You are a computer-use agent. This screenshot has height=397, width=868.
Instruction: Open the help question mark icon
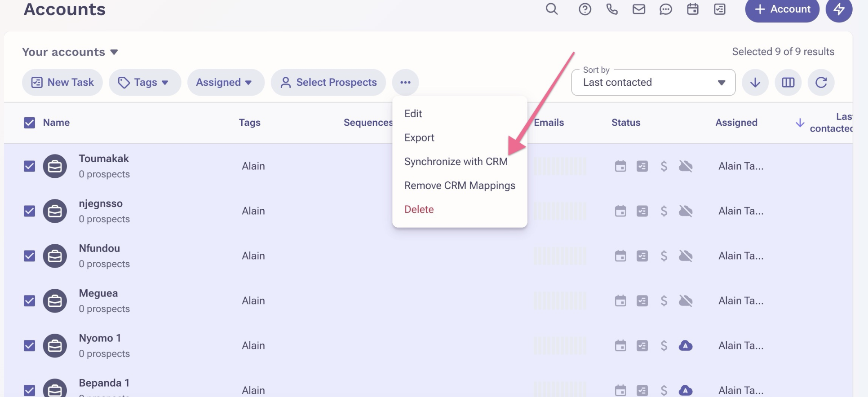click(585, 9)
